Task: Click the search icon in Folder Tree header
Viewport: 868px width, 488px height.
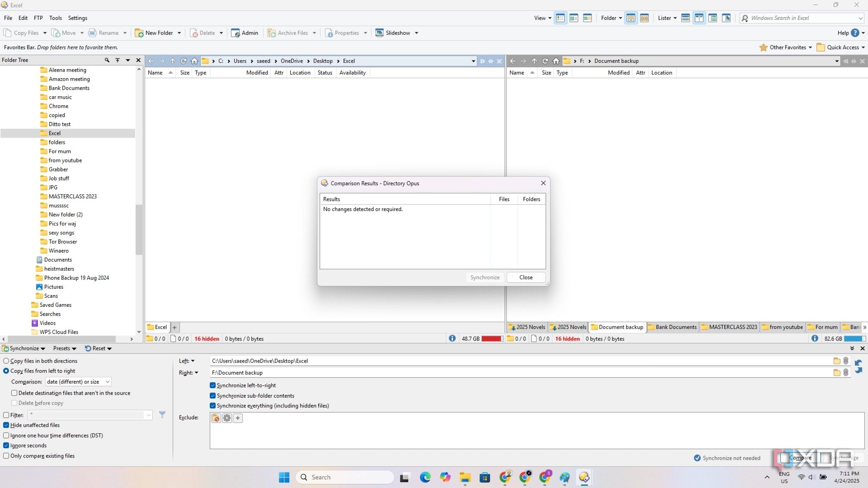Action: [x=107, y=60]
